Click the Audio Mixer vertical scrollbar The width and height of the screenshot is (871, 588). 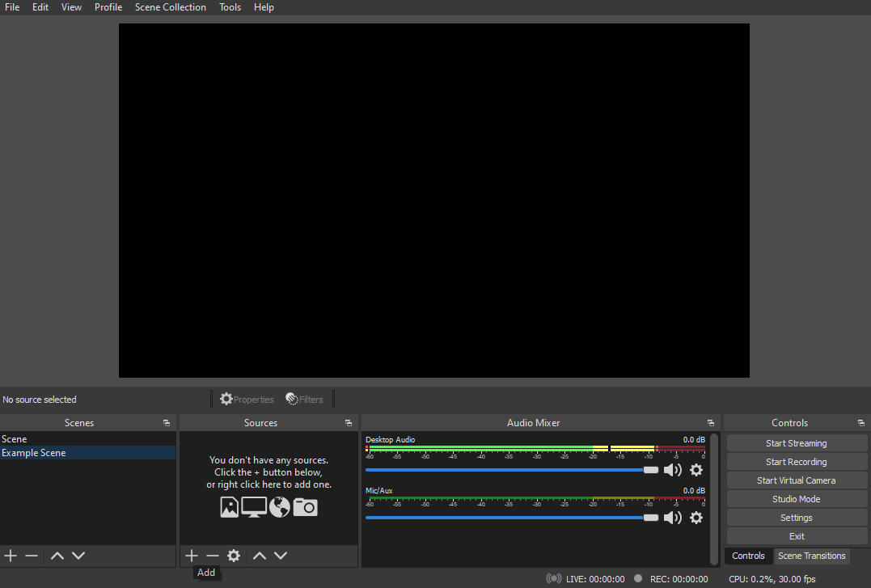pos(714,498)
